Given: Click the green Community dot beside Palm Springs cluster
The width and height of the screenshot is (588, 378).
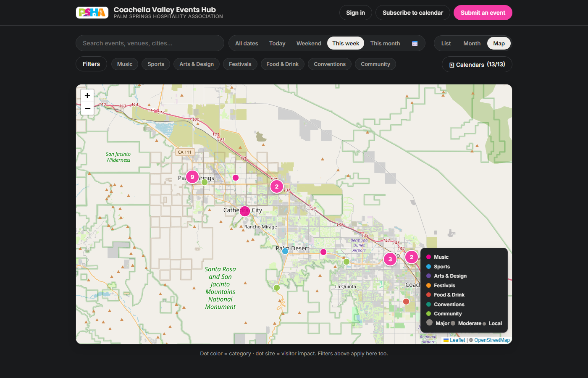Looking at the screenshot, I should click(x=205, y=182).
